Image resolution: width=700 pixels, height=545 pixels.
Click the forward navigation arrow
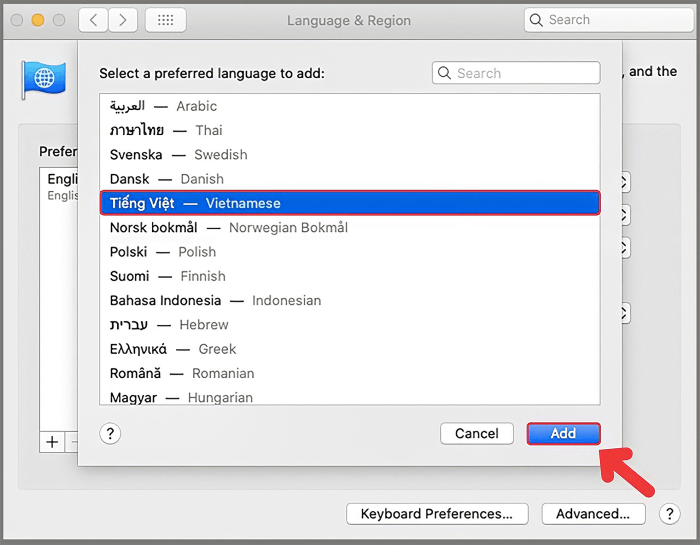coord(123,20)
